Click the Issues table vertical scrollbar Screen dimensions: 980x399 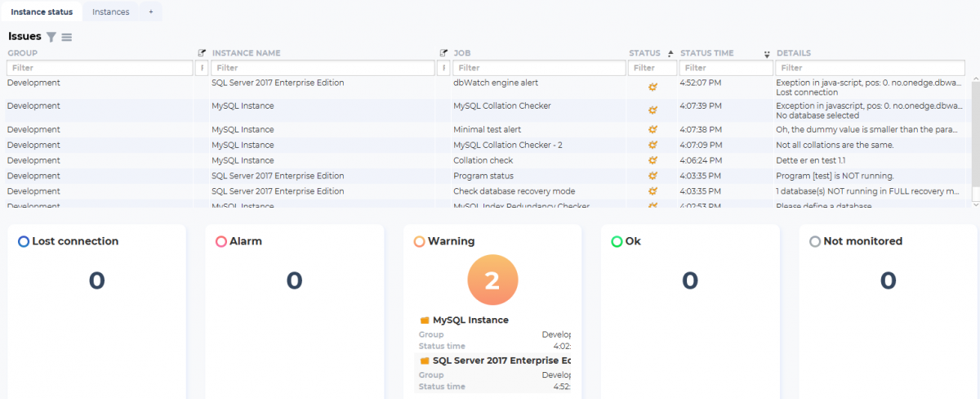975,135
